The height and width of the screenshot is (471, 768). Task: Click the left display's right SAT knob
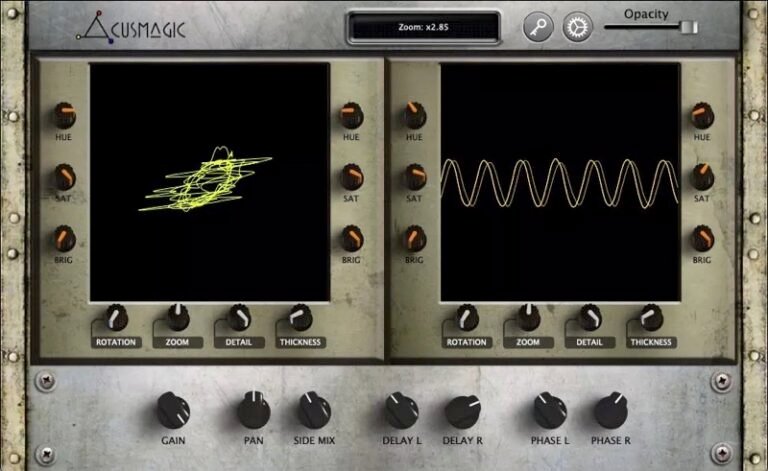352,177
